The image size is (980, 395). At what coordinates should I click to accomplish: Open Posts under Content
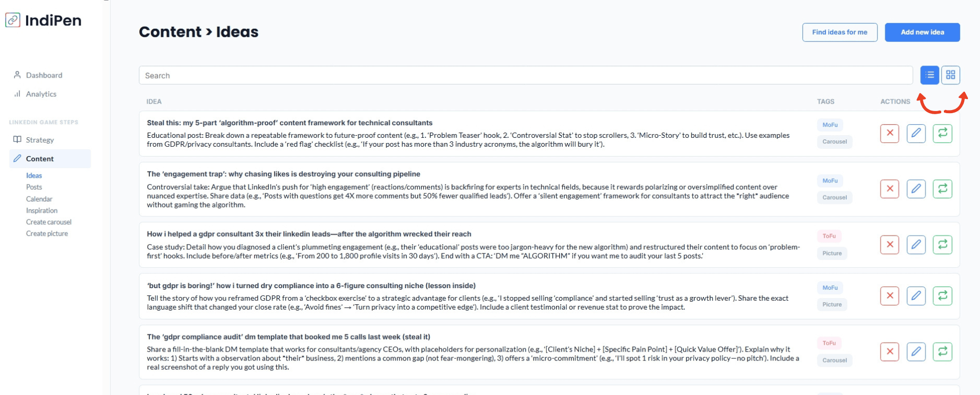(x=34, y=187)
